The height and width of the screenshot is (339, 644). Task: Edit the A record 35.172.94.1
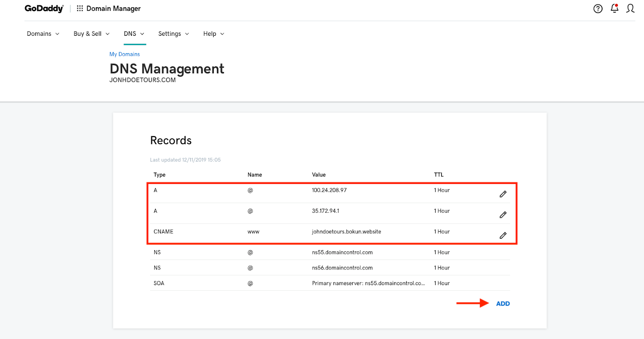(503, 215)
